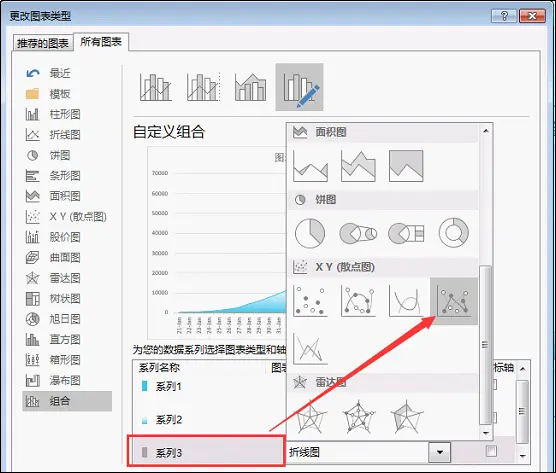The width and height of the screenshot is (556, 473).
Task: Open the 系列3 chart type dropdown arrow
Action: click(440, 452)
